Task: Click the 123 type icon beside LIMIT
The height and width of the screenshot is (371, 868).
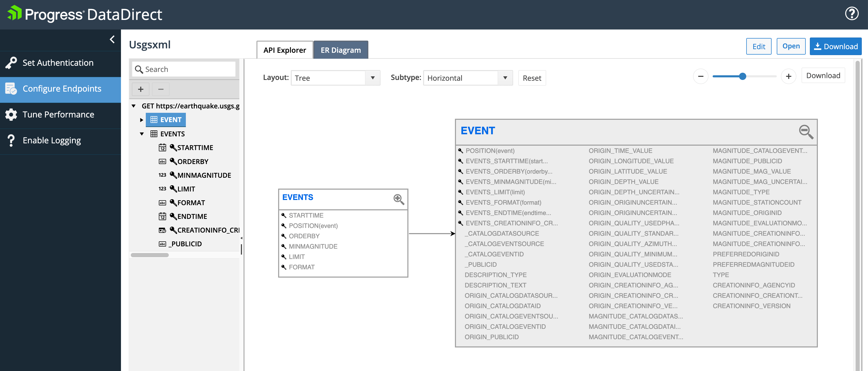Action: tap(162, 189)
